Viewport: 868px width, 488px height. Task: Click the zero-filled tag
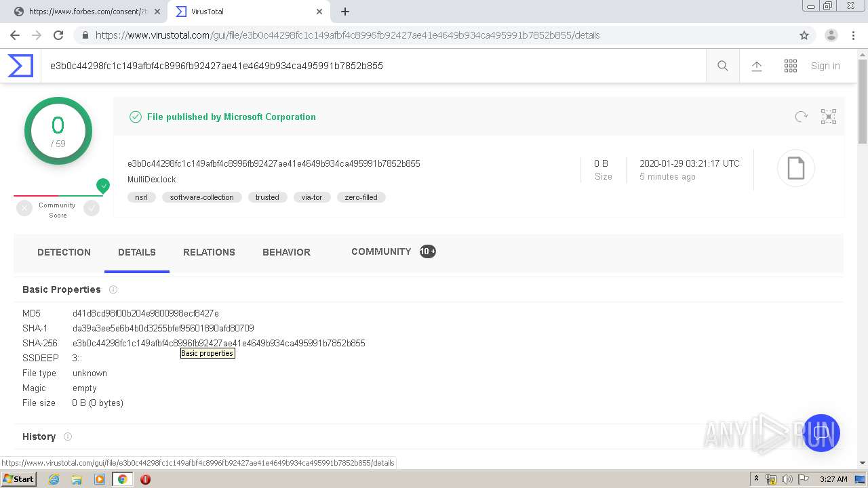(x=361, y=197)
